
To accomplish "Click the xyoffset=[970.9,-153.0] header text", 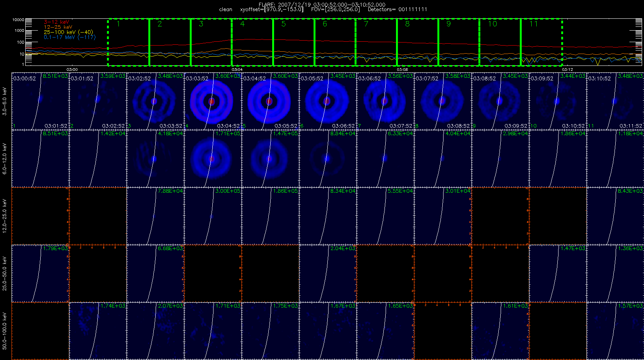I will [x=271, y=9].
